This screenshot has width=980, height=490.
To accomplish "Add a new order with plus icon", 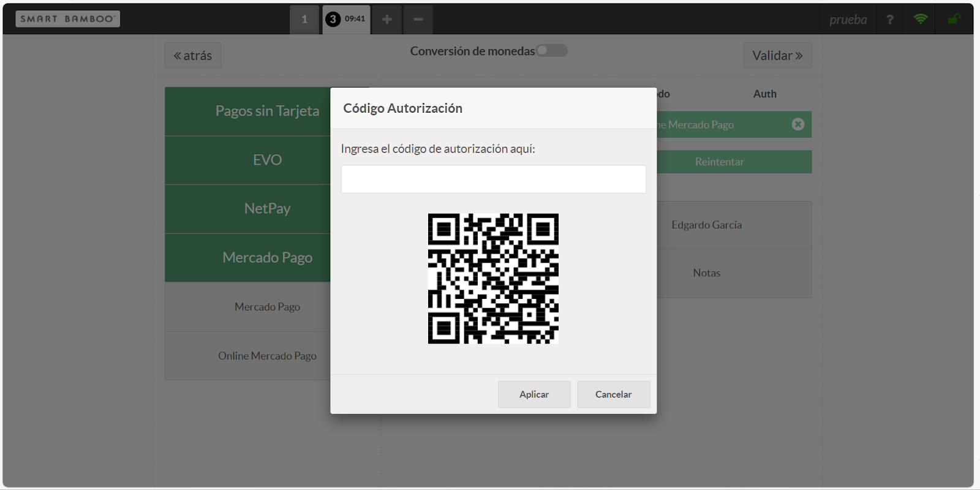I will pyautogui.click(x=387, y=20).
